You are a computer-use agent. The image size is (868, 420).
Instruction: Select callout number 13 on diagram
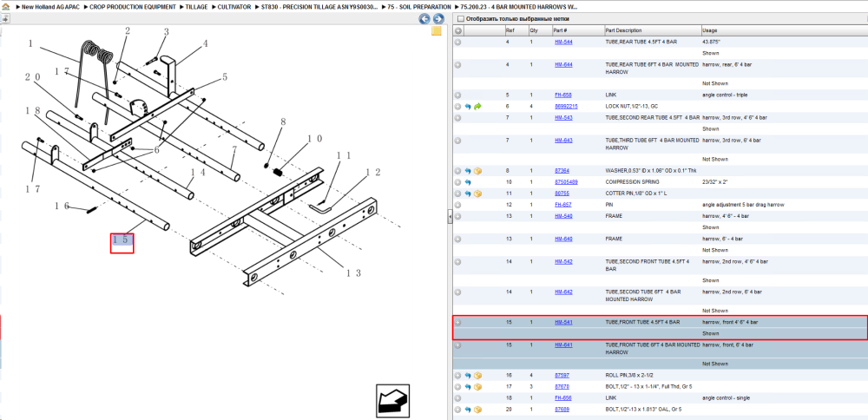tap(354, 272)
